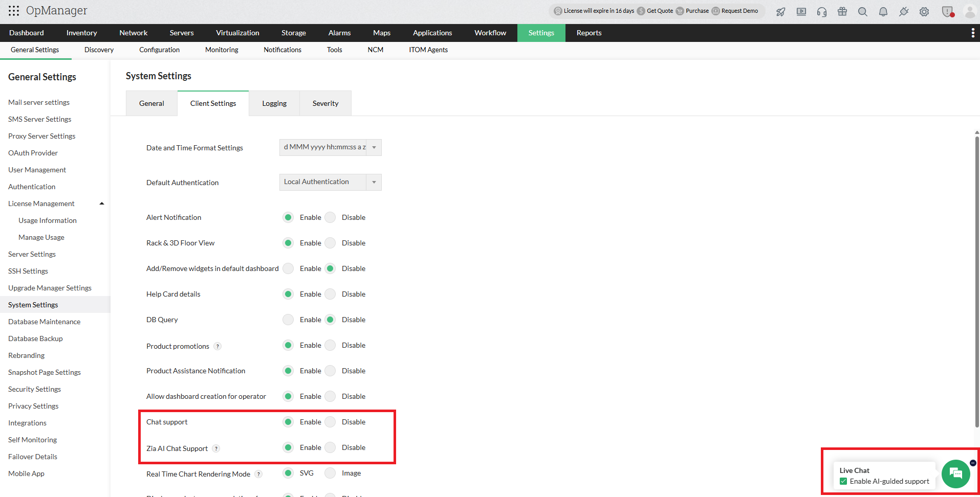Click the OpManager logo text

[x=57, y=11]
